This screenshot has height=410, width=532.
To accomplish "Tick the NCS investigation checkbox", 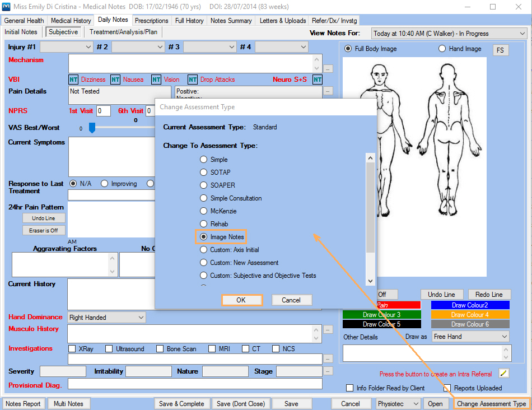I will [276, 348].
